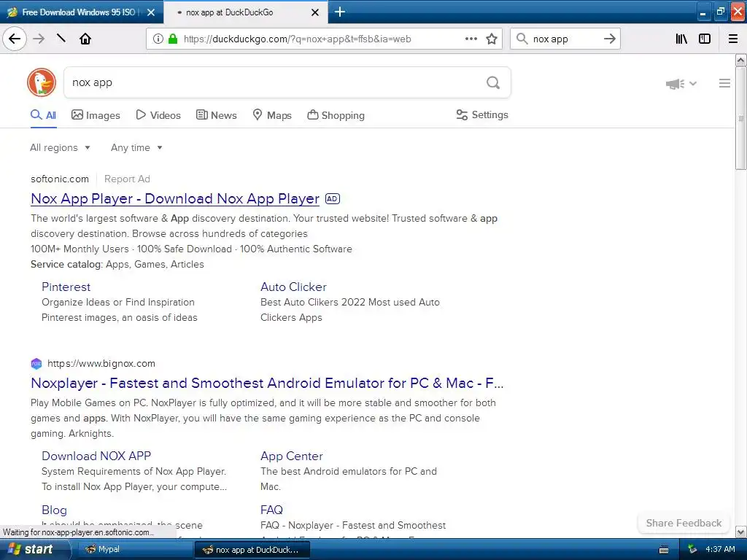Click the 4:37 AM clock
The width and height of the screenshot is (747, 560).
click(720, 550)
